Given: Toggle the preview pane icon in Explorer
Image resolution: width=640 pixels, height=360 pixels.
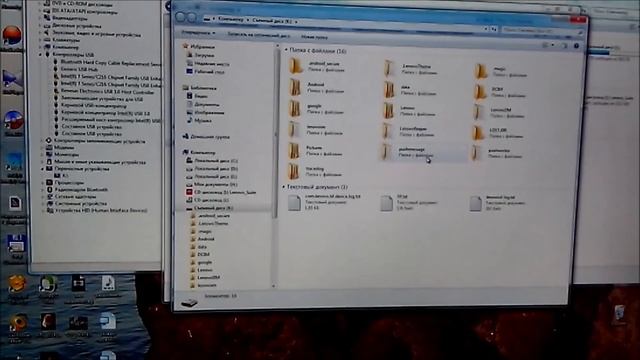Looking at the screenshot, I should 564,46.
